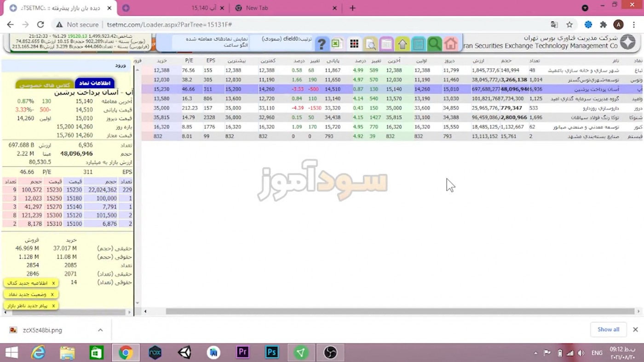Dismiss the پیام جدید ناظر بازار notification
644x362 pixels.
click(53, 305)
